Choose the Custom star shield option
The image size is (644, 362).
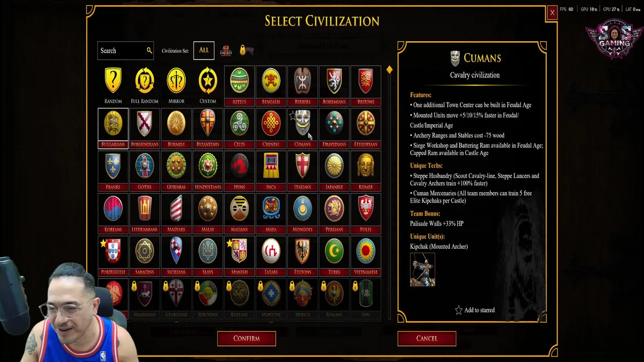tap(208, 81)
